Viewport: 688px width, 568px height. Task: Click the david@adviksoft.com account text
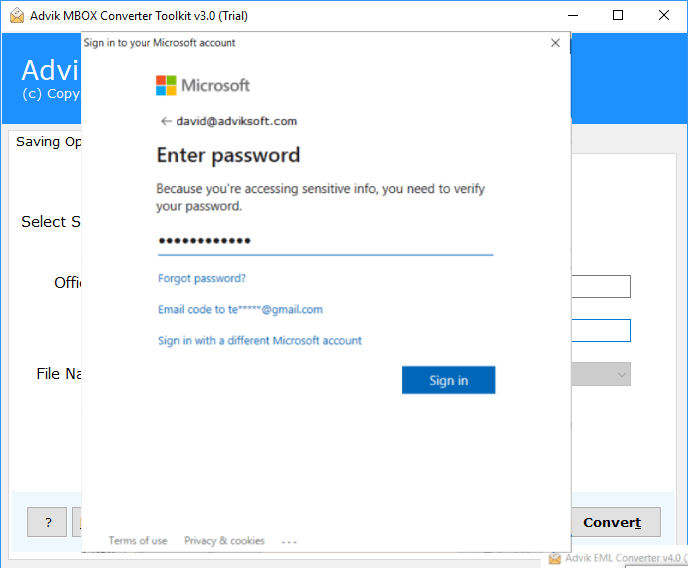click(x=236, y=121)
